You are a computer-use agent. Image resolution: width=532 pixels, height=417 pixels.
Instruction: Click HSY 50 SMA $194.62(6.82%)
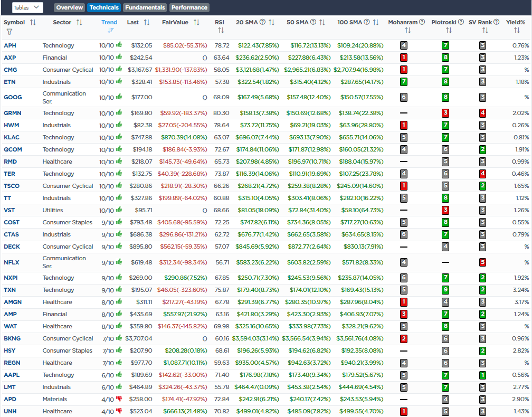pyautogui.click(x=309, y=351)
